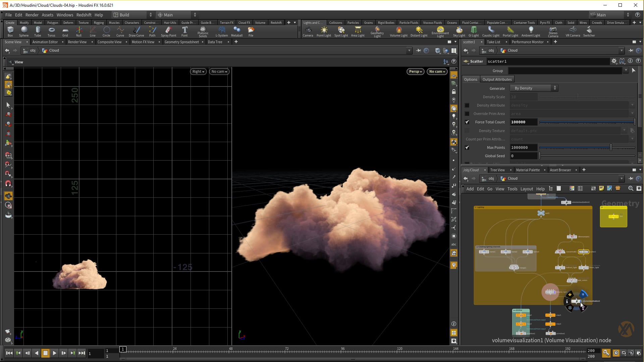Screen dimensions: 644x362
Task: Toggle real time playback button
Action: click(x=616, y=353)
